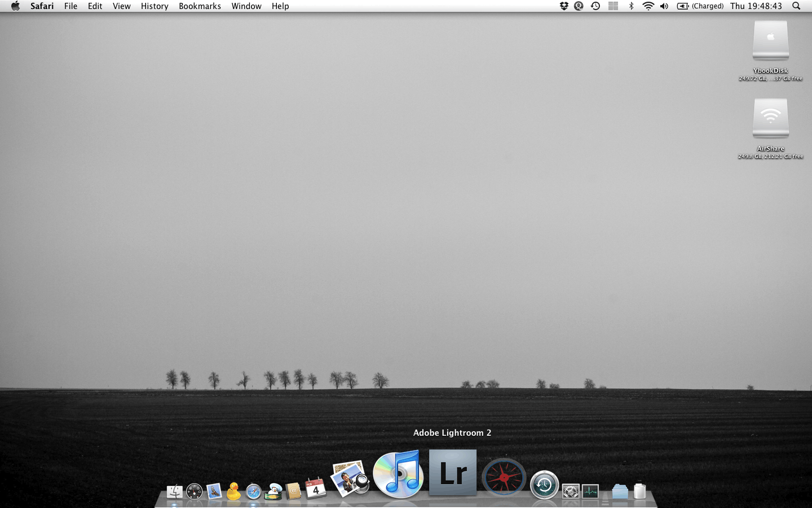
Task: Open the Wi-Fi AirPort status menu
Action: pos(648,6)
